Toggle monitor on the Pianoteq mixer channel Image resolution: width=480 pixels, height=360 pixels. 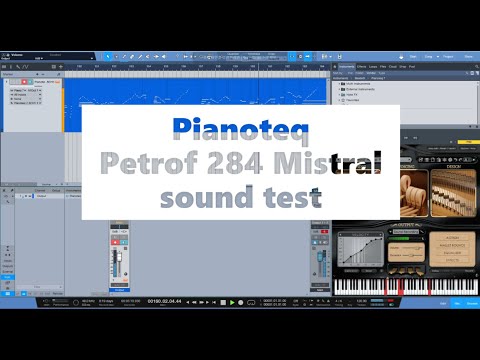[123, 242]
